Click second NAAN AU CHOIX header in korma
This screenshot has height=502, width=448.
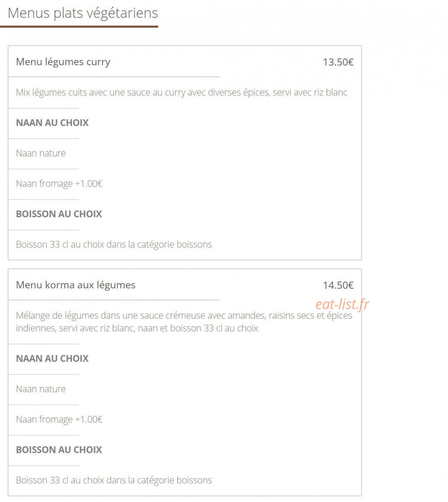pos(52,359)
